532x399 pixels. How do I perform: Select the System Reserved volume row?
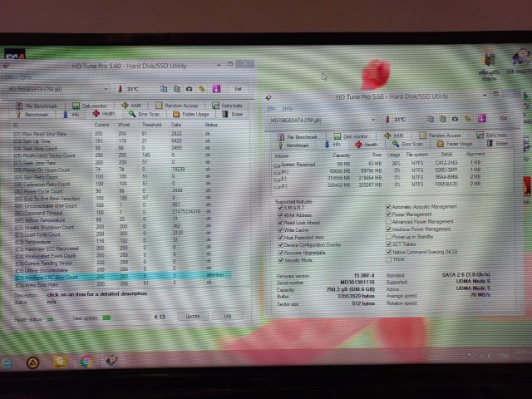pyautogui.click(x=299, y=163)
